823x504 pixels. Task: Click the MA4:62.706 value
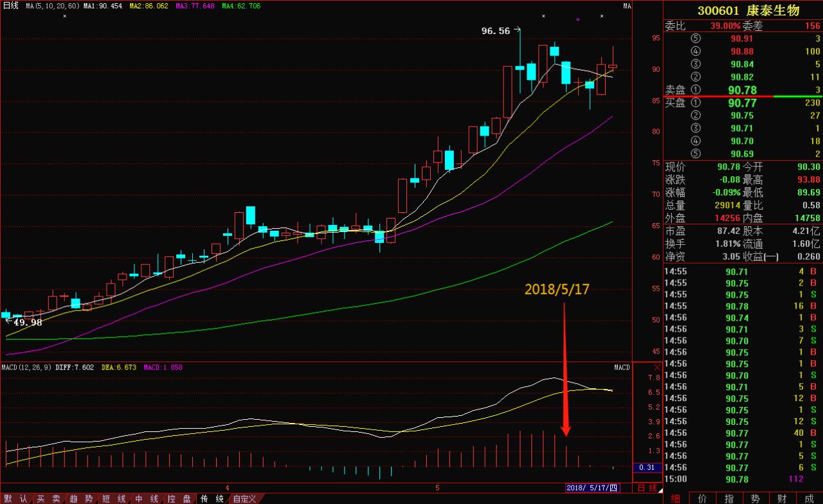point(241,6)
